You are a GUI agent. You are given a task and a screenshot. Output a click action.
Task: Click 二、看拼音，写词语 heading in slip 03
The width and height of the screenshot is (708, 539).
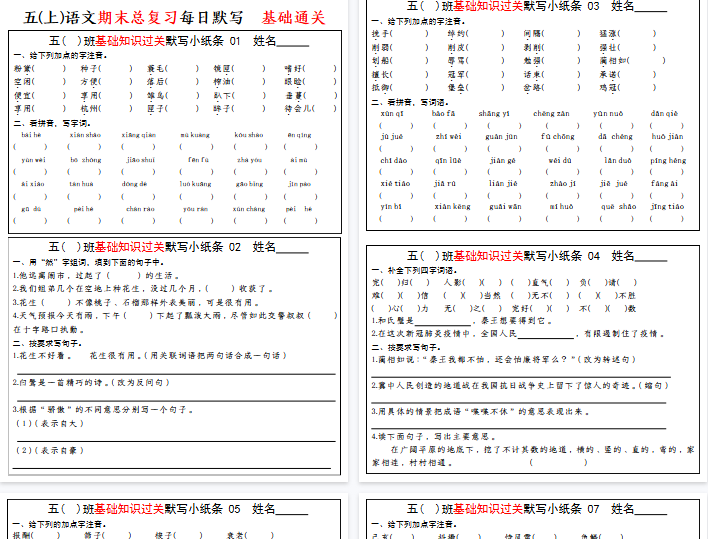pos(410,102)
